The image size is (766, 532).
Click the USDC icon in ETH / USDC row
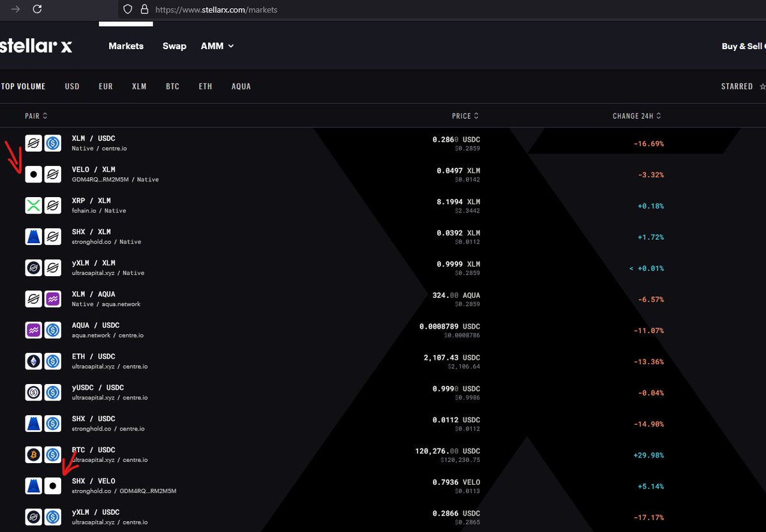53,362
